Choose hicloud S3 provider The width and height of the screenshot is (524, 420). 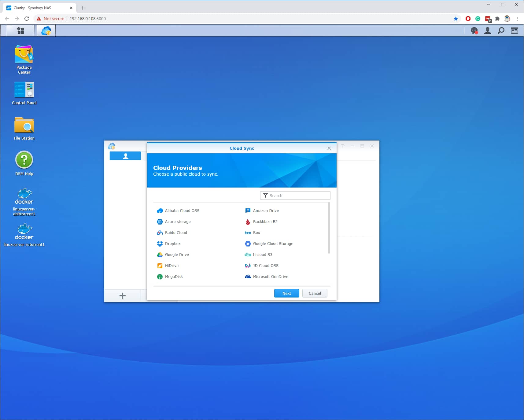259,254
